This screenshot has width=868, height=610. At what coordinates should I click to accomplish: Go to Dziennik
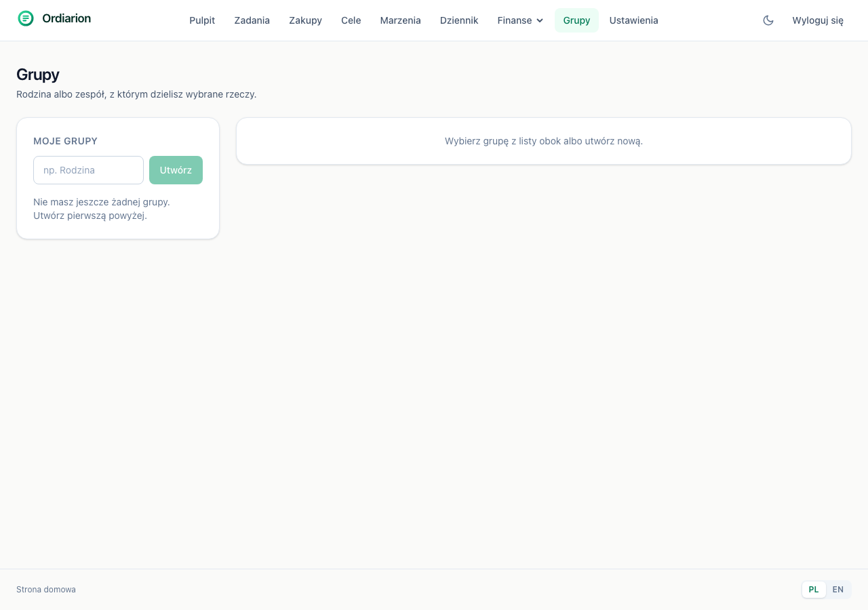tap(459, 20)
